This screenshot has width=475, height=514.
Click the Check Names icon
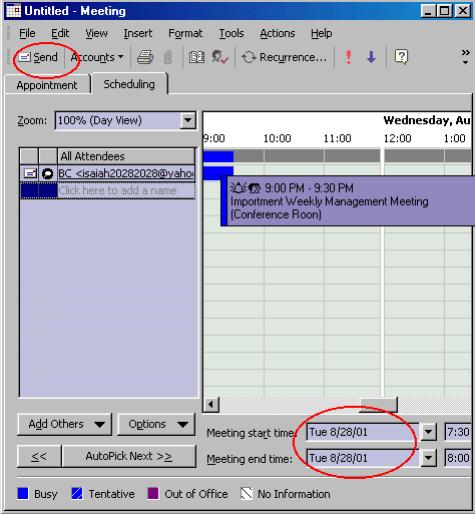[x=220, y=57]
